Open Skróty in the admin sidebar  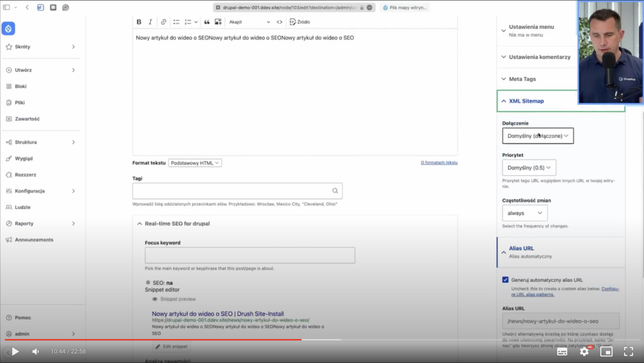(23, 47)
